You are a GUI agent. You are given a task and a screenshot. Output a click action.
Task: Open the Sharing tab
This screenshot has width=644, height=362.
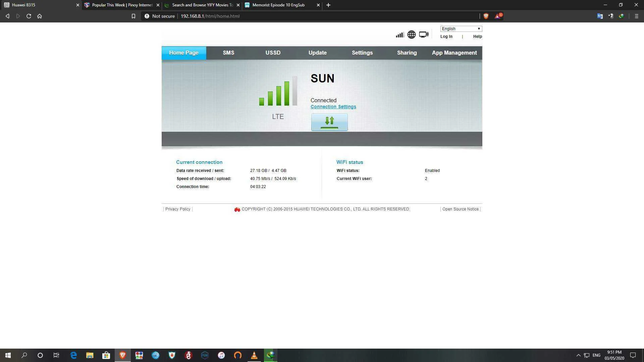click(x=407, y=53)
